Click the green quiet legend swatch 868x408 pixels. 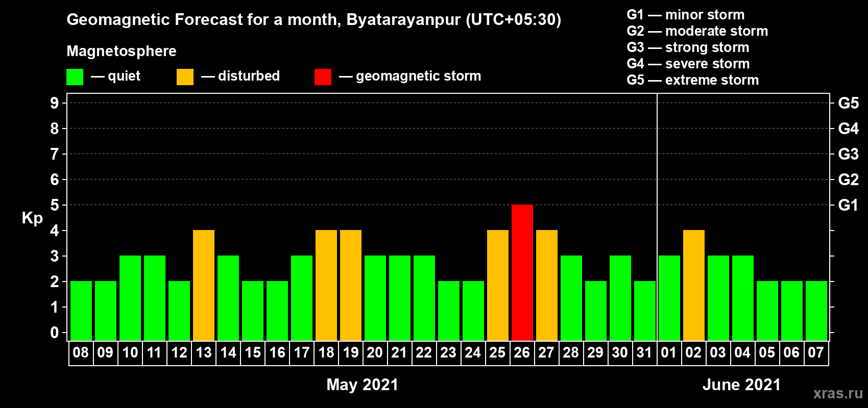[x=75, y=77]
